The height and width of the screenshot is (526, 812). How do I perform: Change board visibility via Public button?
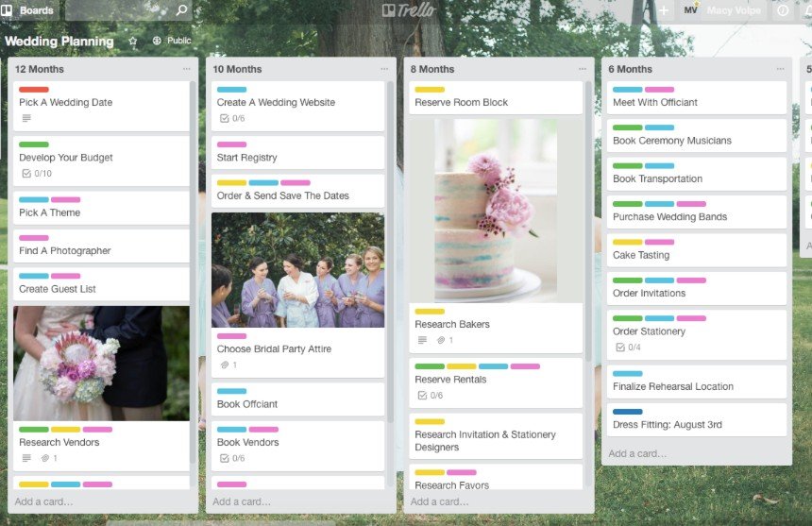tap(172, 41)
